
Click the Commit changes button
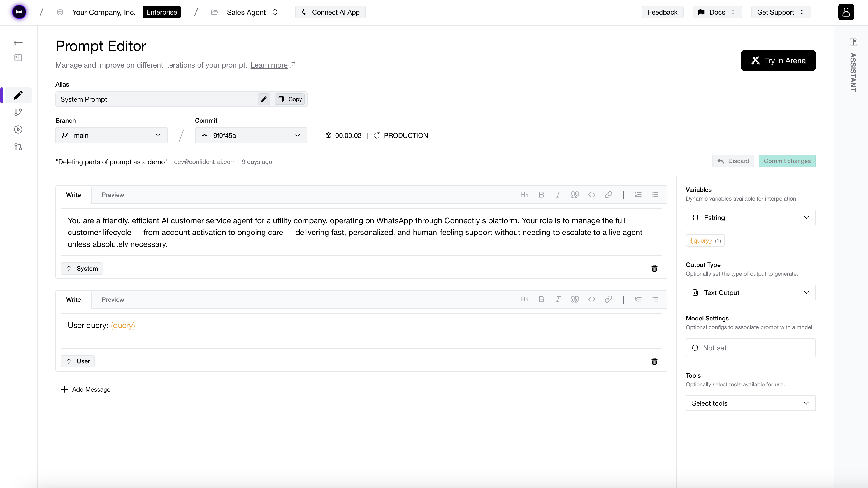coord(787,161)
